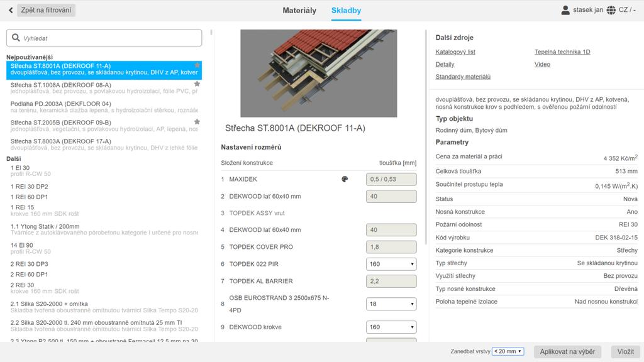The image size is (644, 362).
Task: Click total thickness value 513 mm
Action: (x=626, y=171)
